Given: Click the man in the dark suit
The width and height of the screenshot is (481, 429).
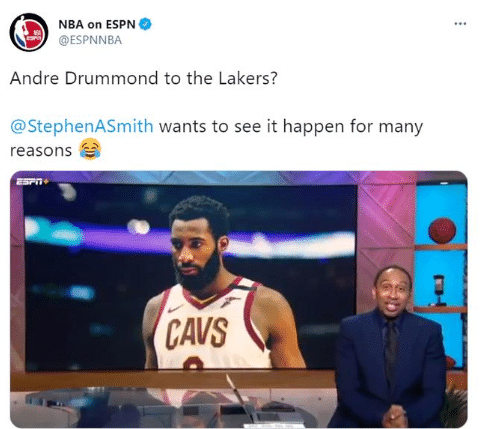Looking at the screenshot, I should tap(390, 347).
